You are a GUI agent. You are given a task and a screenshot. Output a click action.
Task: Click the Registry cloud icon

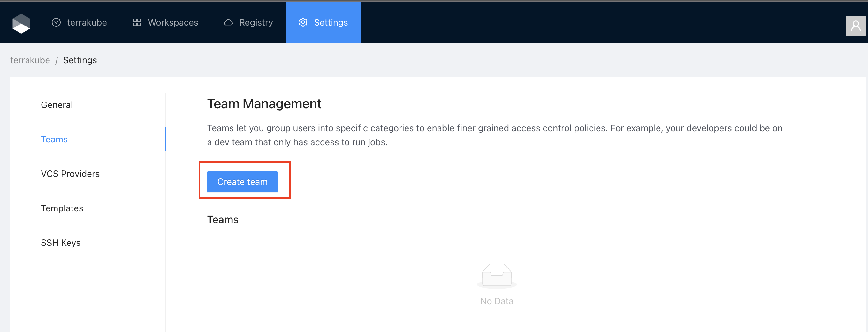[228, 23]
